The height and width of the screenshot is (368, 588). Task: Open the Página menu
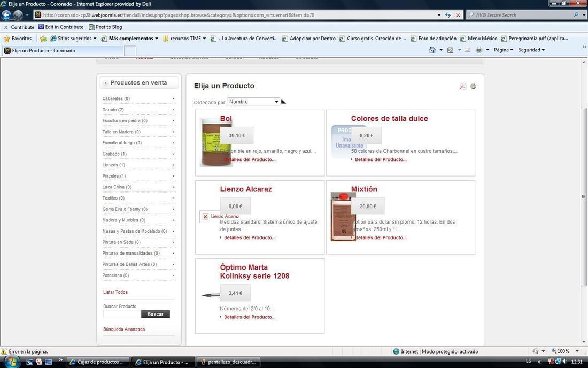[503, 50]
